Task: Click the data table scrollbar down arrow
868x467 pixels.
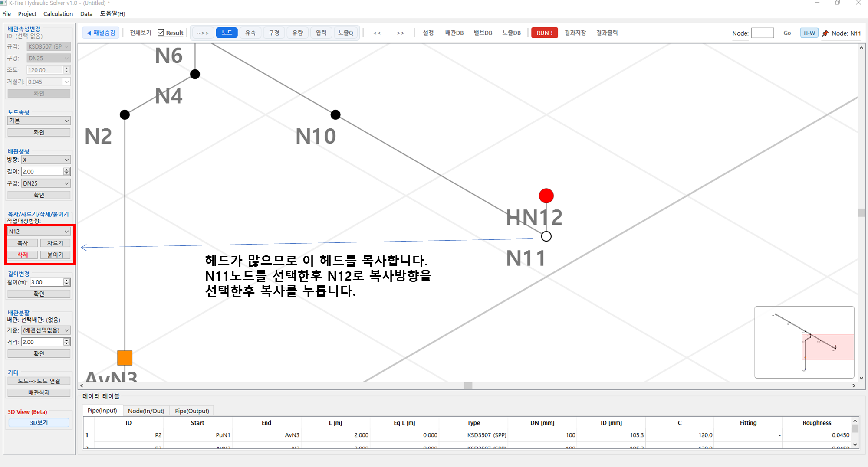Action: 855,444
